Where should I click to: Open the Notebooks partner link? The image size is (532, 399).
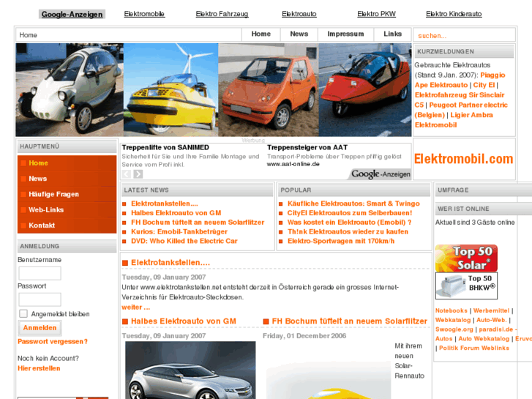coord(452,310)
